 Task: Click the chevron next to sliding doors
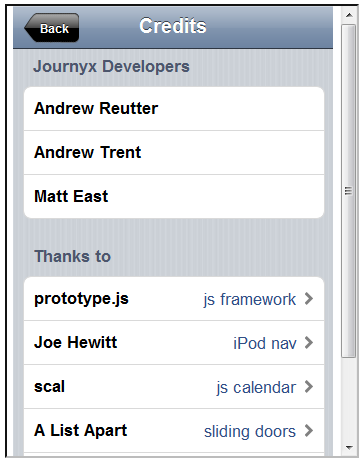pos(309,431)
